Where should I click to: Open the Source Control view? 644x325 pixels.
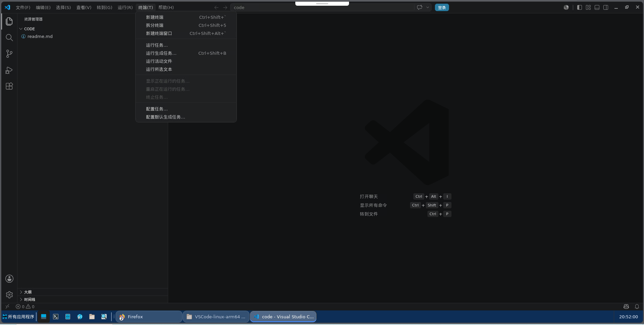(x=9, y=54)
